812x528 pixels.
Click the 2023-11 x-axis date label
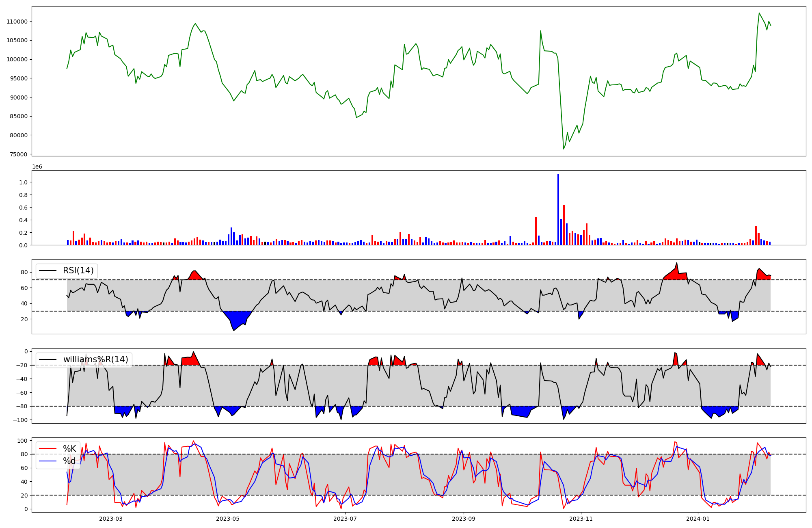(x=581, y=519)
